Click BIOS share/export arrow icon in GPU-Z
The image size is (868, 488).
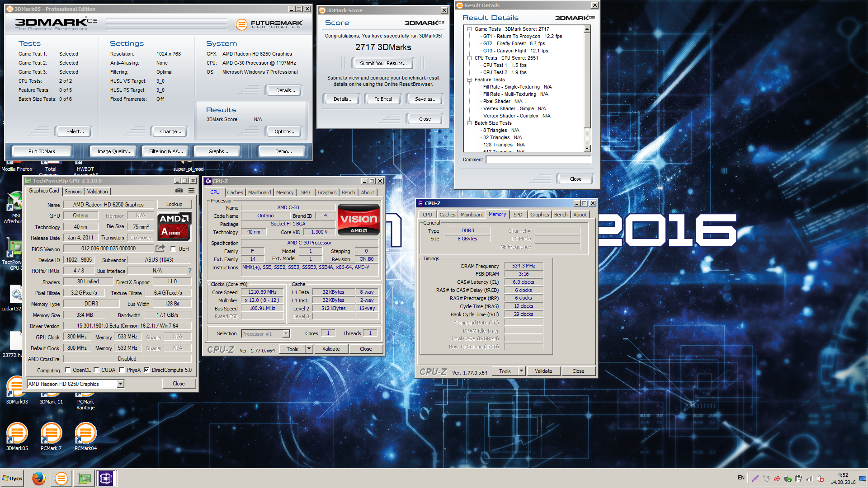(160, 249)
